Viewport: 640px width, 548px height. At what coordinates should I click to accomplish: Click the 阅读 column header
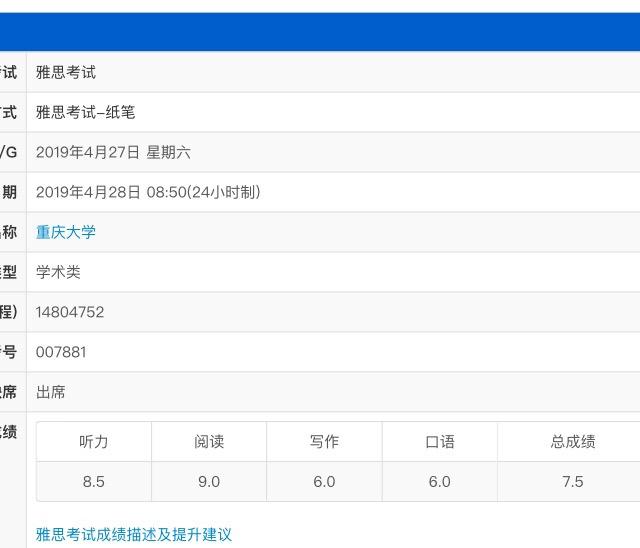coord(209,442)
